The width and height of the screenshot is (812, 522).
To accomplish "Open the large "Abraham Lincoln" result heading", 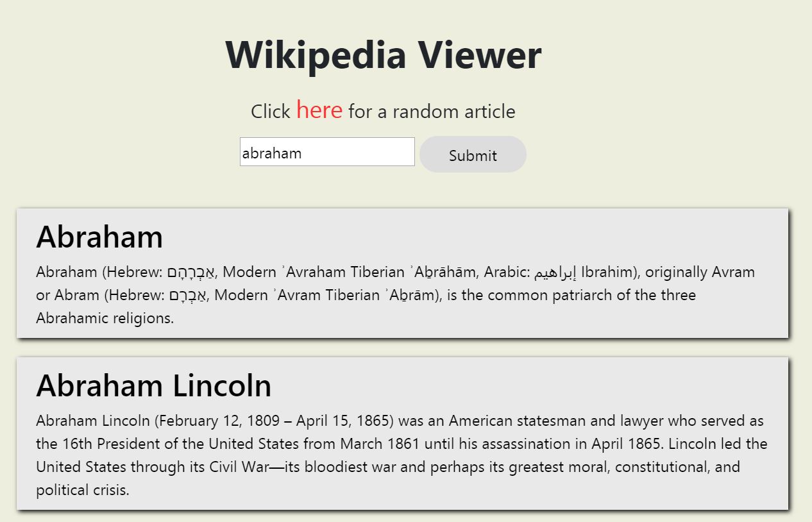I will pos(154,385).
